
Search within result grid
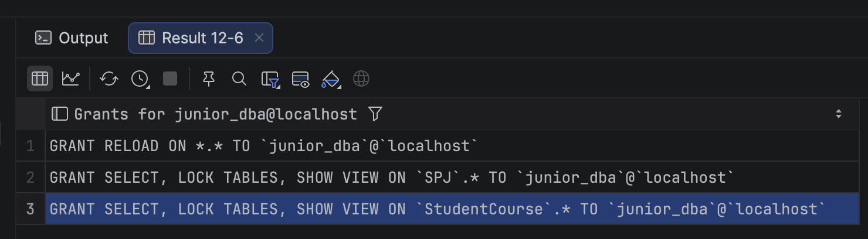pyautogui.click(x=239, y=78)
